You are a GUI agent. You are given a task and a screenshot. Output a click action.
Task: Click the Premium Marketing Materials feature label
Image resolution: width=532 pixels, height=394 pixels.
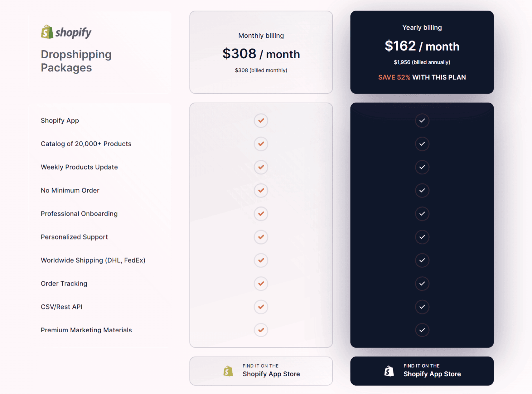(x=86, y=330)
